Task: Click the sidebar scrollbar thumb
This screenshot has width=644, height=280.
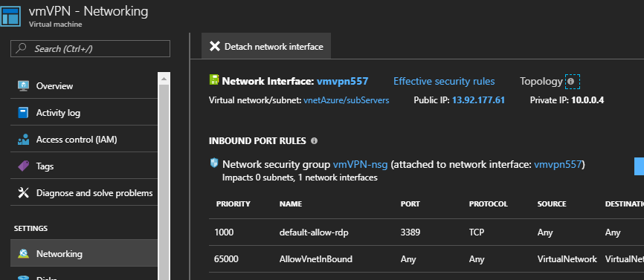Action: 164,182
